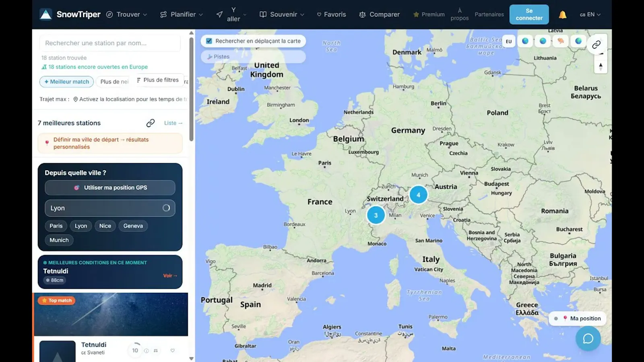Click Utiliser ma position GPS
This screenshot has width=644, height=362.
(x=110, y=188)
